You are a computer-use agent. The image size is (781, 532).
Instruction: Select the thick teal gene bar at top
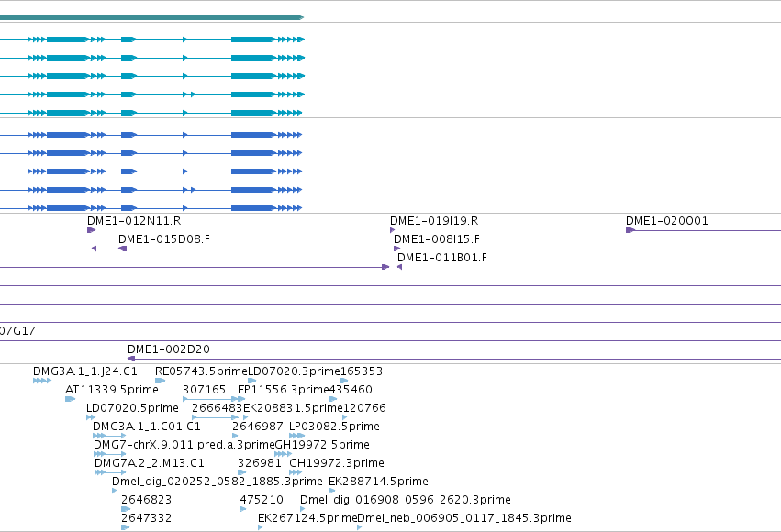pyautogui.click(x=152, y=17)
